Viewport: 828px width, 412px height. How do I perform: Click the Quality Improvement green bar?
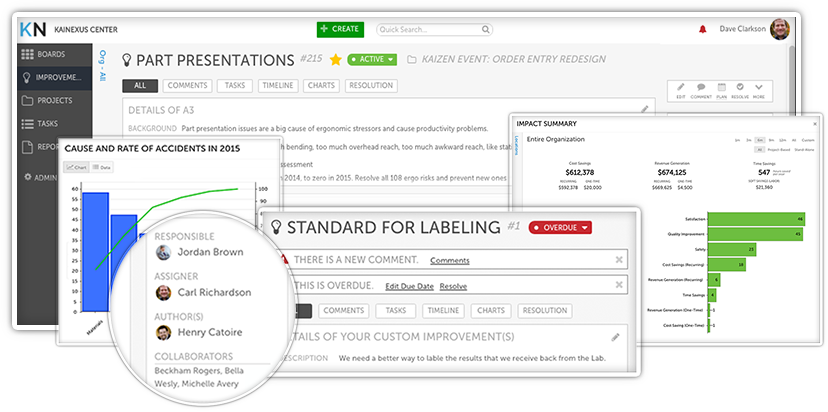pyautogui.click(x=755, y=235)
